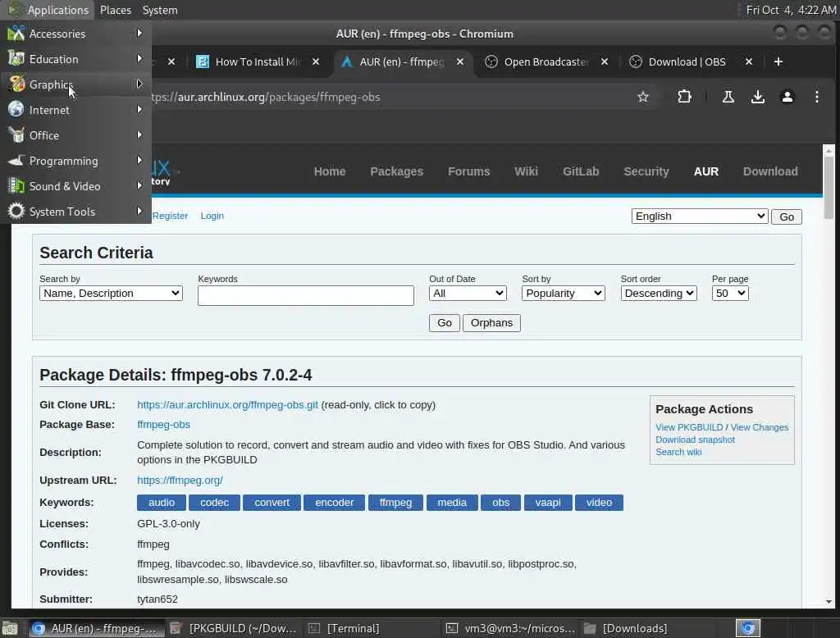Click Go button beside language selector
The height and width of the screenshot is (638, 840).
click(787, 217)
